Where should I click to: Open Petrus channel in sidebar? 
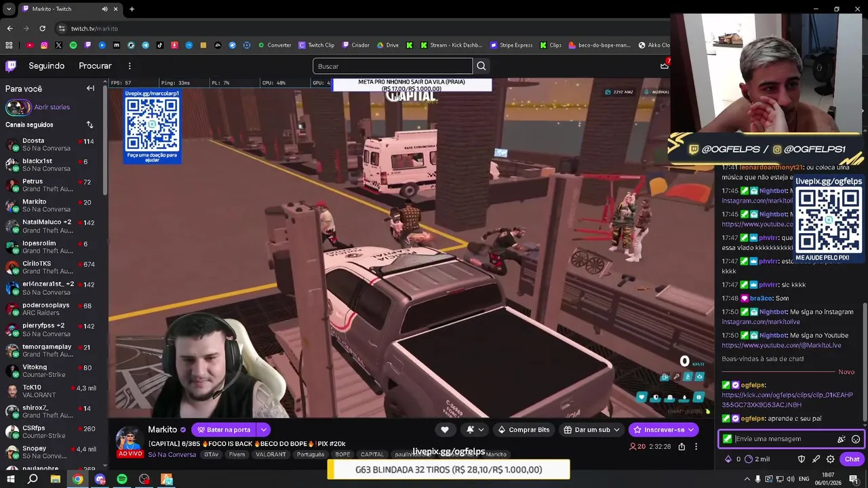51,185
